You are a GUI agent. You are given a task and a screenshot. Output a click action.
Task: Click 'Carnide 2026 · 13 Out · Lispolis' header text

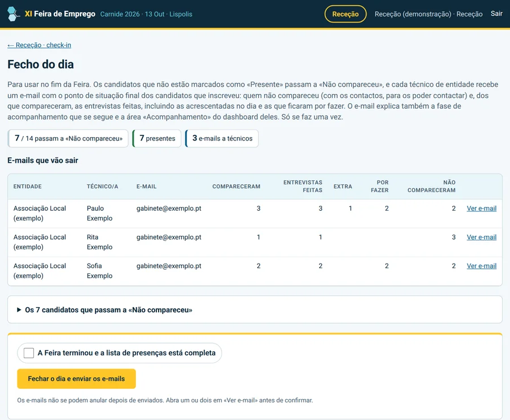[x=146, y=14]
